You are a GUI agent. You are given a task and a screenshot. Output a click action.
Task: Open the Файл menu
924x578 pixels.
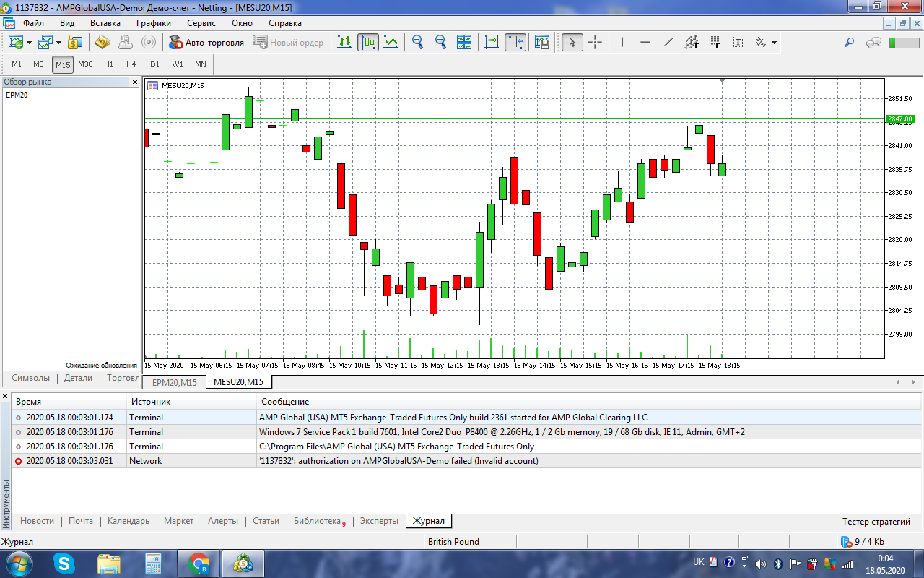coord(33,23)
